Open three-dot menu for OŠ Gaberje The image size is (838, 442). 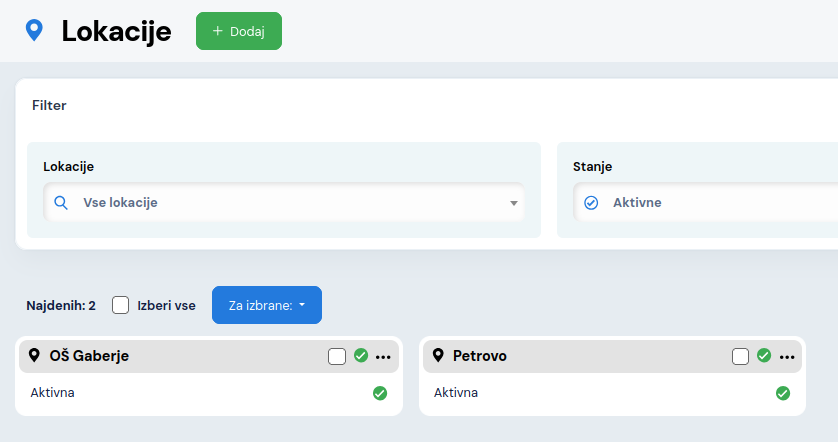[x=384, y=357]
